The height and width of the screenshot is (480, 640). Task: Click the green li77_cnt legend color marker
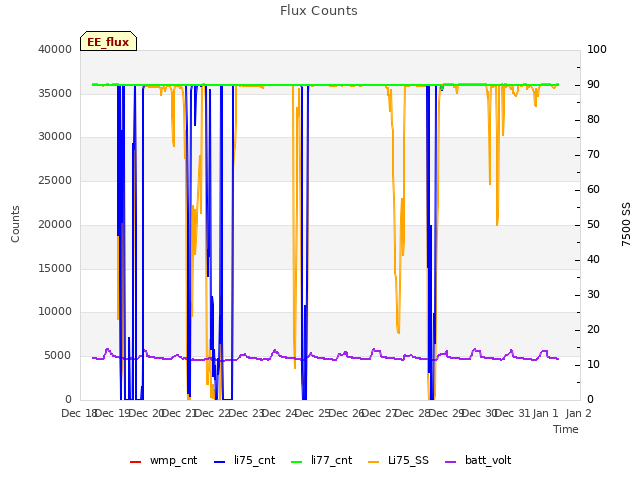coord(296,462)
